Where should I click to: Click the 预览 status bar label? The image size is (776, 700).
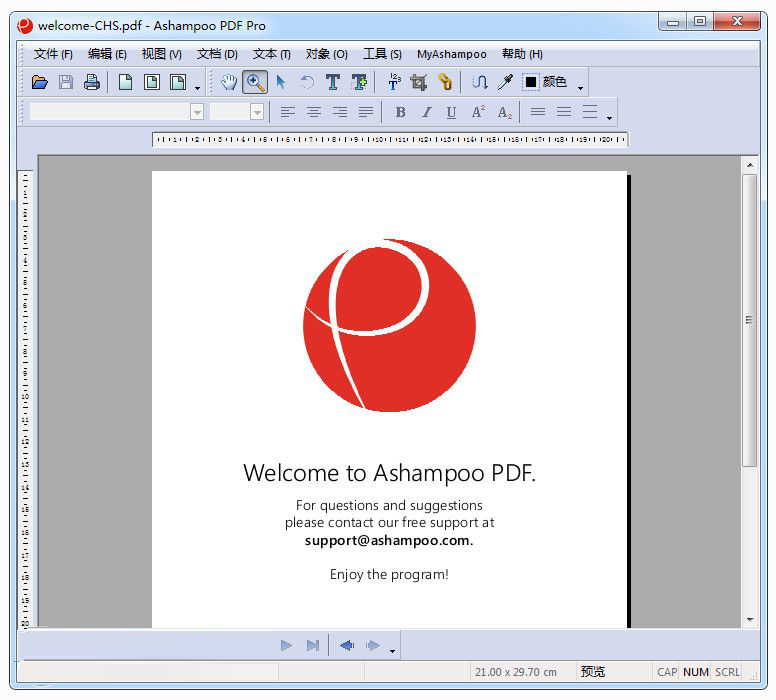pyautogui.click(x=592, y=672)
